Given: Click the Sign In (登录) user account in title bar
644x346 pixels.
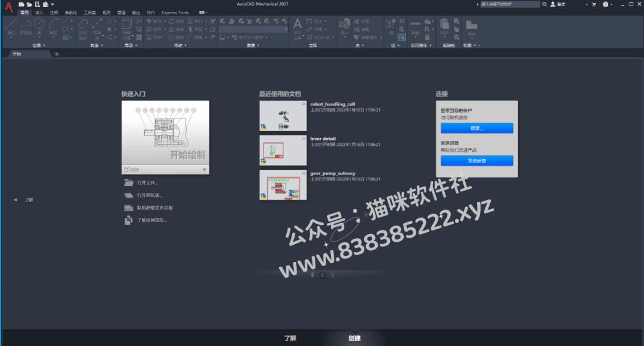Looking at the screenshot, I should click(558, 4).
